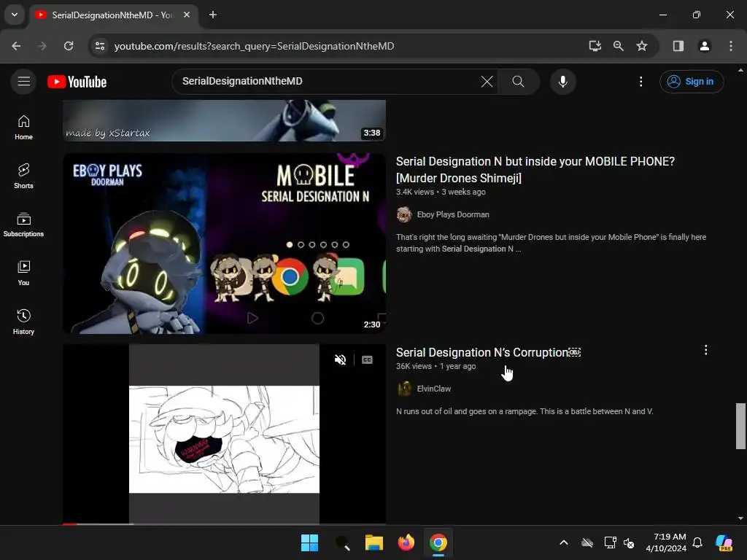The image size is (747, 560).
Task: Bookmark this page with the star
Action: click(642, 46)
